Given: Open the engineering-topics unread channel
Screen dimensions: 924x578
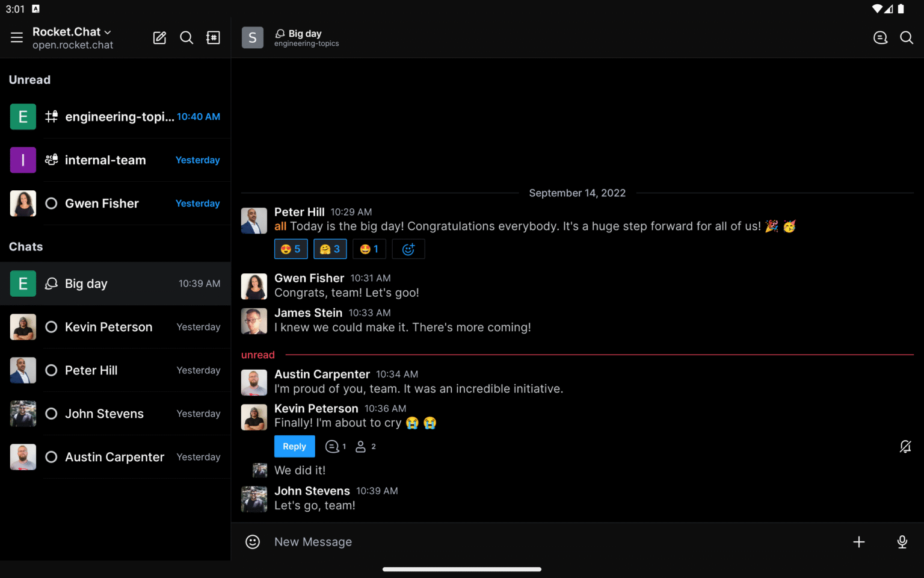Looking at the screenshot, I should coord(115,117).
